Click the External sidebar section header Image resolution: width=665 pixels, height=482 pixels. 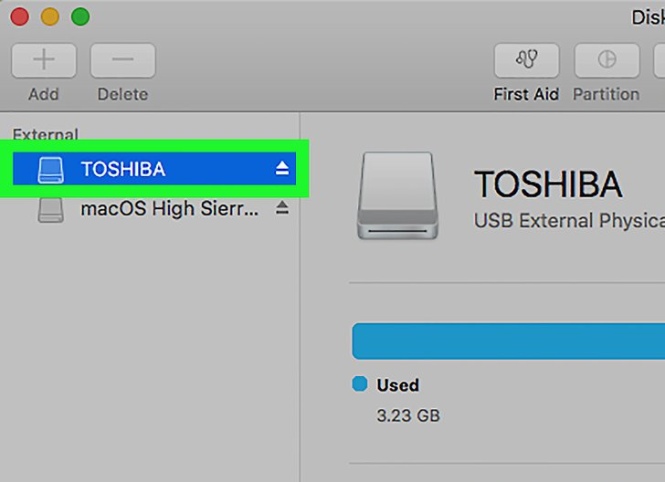pos(45,134)
